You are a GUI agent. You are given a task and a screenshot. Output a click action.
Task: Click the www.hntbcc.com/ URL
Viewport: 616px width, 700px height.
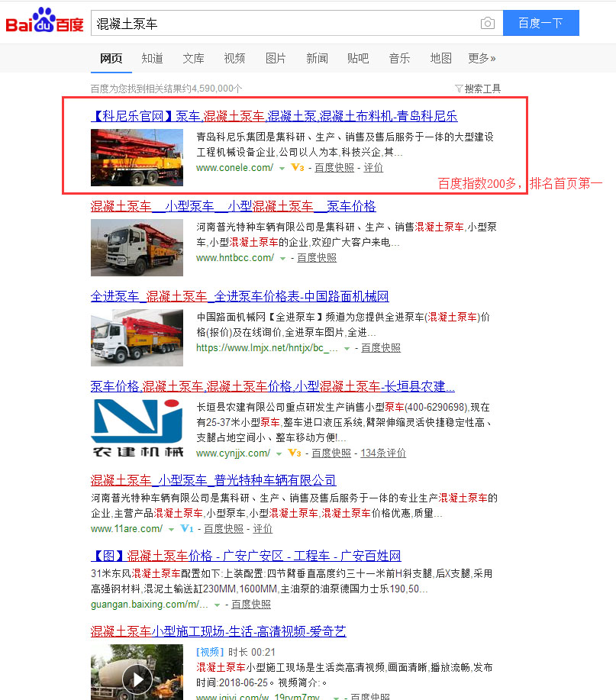235,258
